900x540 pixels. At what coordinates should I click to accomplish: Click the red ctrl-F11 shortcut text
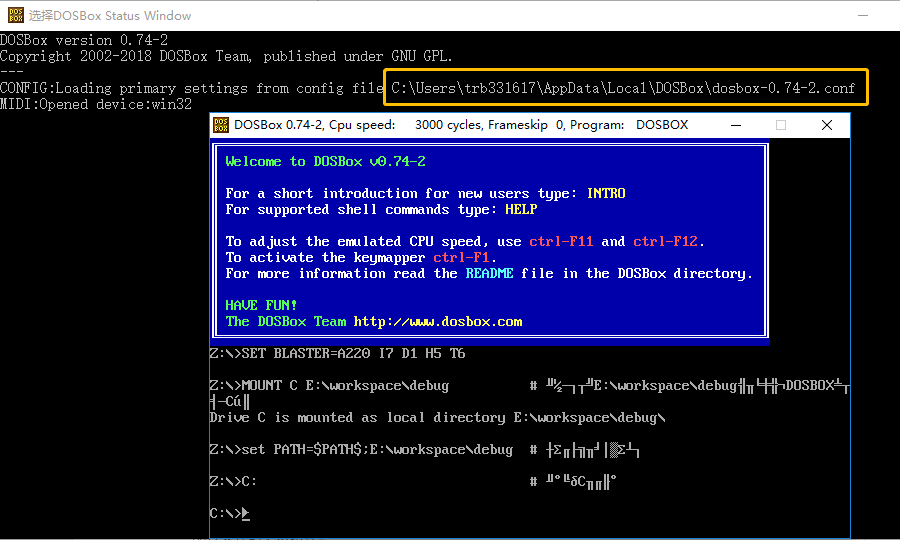coord(561,241)
